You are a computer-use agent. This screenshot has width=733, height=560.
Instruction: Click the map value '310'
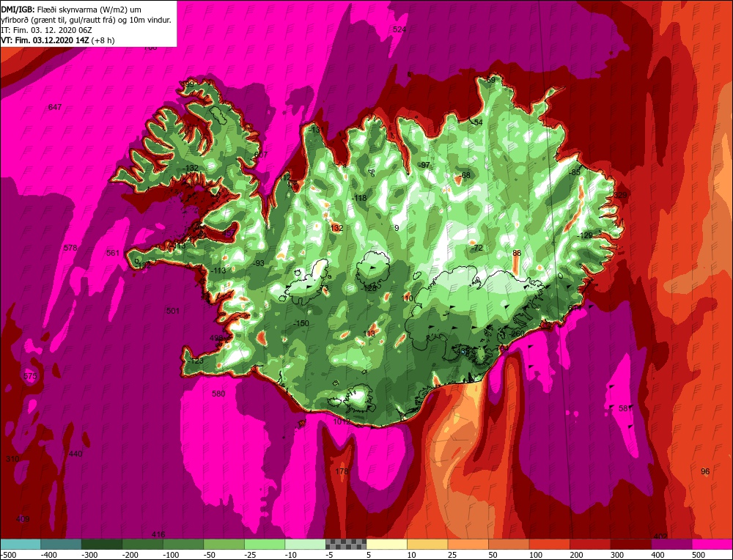click(12, 459)
